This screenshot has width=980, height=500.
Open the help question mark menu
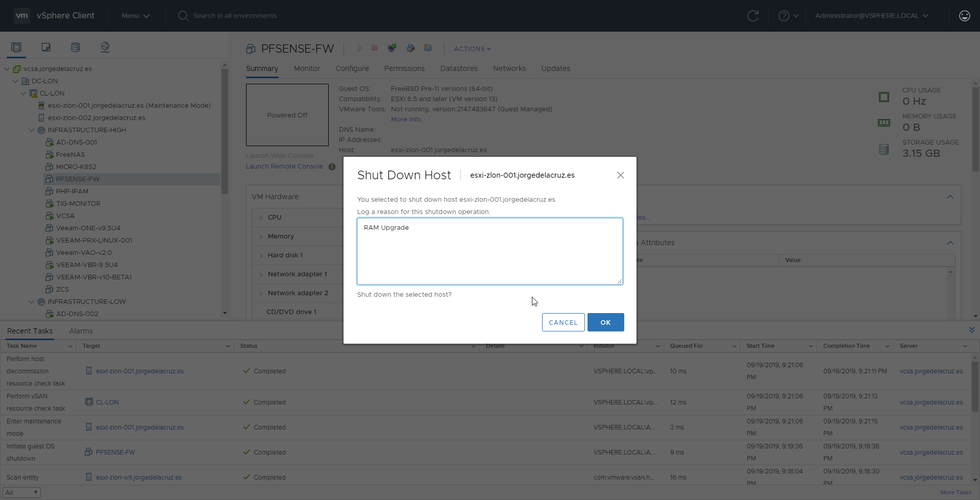coord(789,16)
